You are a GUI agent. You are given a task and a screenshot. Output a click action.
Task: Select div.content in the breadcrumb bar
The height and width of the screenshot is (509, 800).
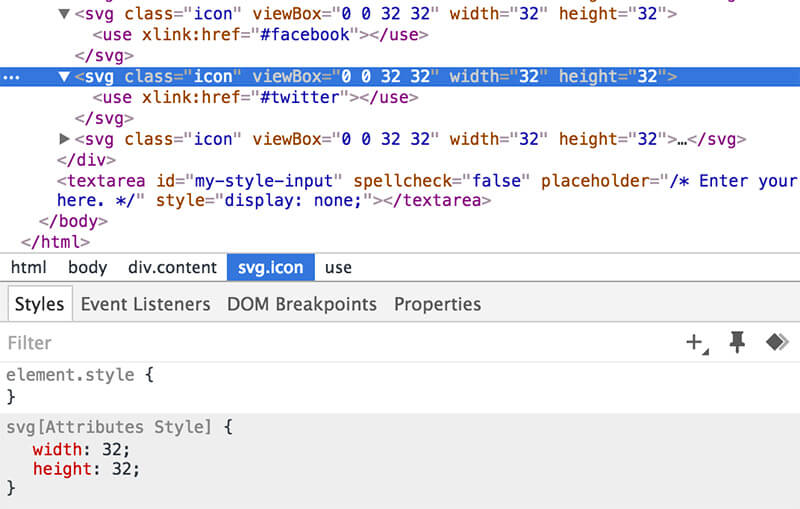click(x=172, y=267)
